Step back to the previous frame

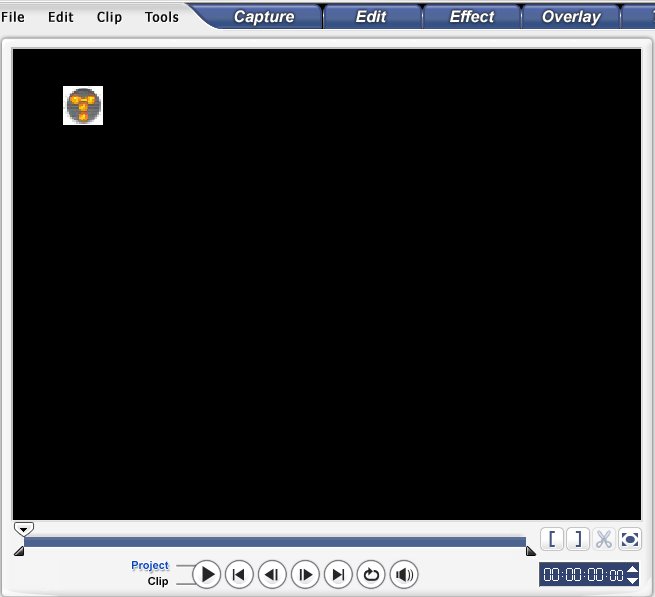(x=271, y=574)
